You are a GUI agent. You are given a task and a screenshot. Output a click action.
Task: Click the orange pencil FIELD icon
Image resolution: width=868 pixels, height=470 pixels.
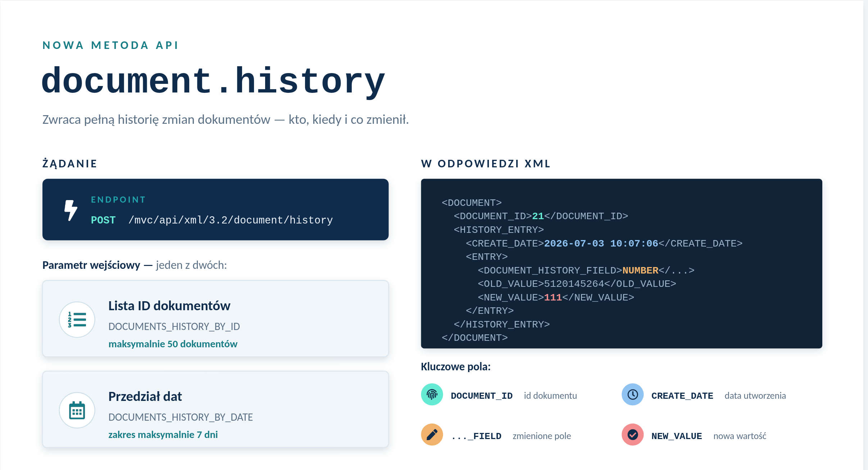click(x=432, y=435)
